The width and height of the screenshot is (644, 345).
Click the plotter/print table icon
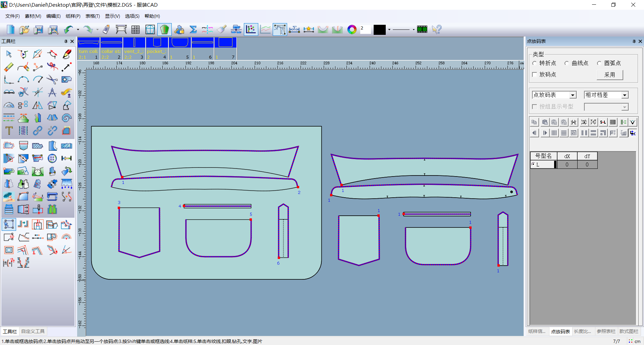(x=121, y=29)
